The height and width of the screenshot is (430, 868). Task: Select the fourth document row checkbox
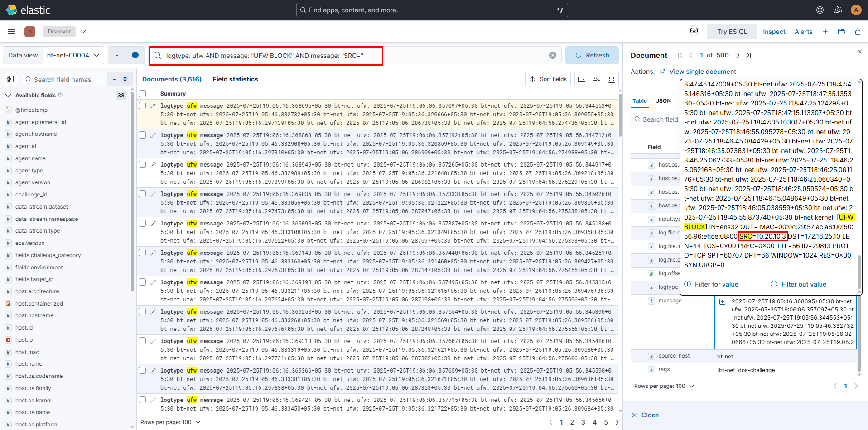pos(142,194)
